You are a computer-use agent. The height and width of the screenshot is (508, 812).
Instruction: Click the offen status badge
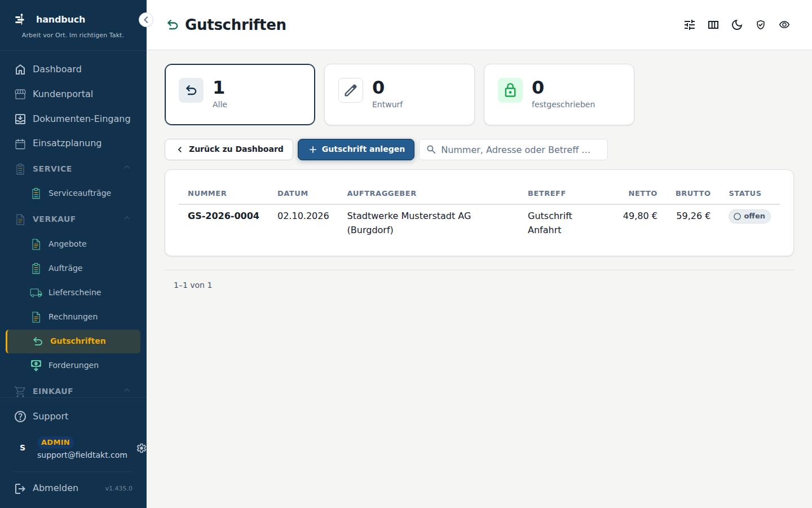click(749, 216)
